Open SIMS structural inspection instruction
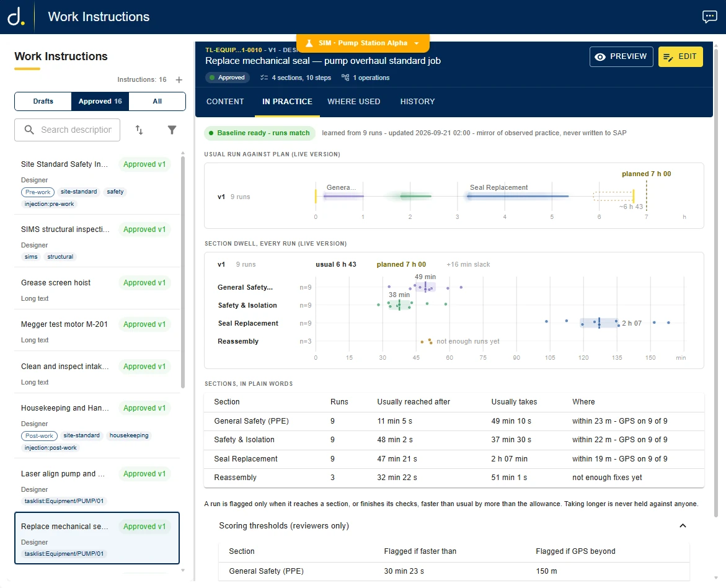The width and height of the screenshot is (726, 588). pos(97,242)
